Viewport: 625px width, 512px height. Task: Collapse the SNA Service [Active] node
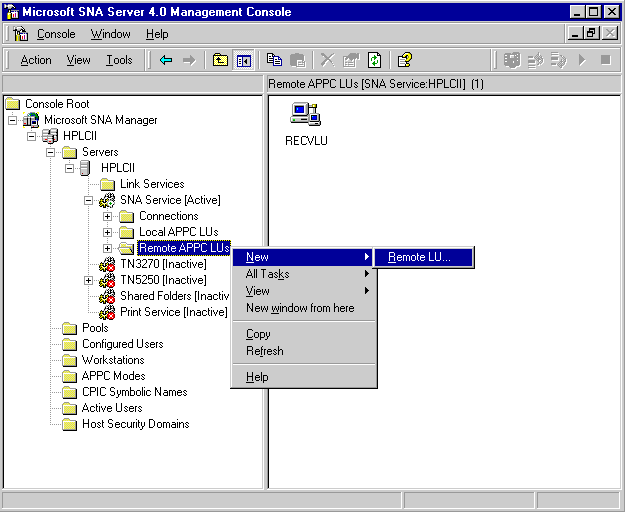click(89, 200)
